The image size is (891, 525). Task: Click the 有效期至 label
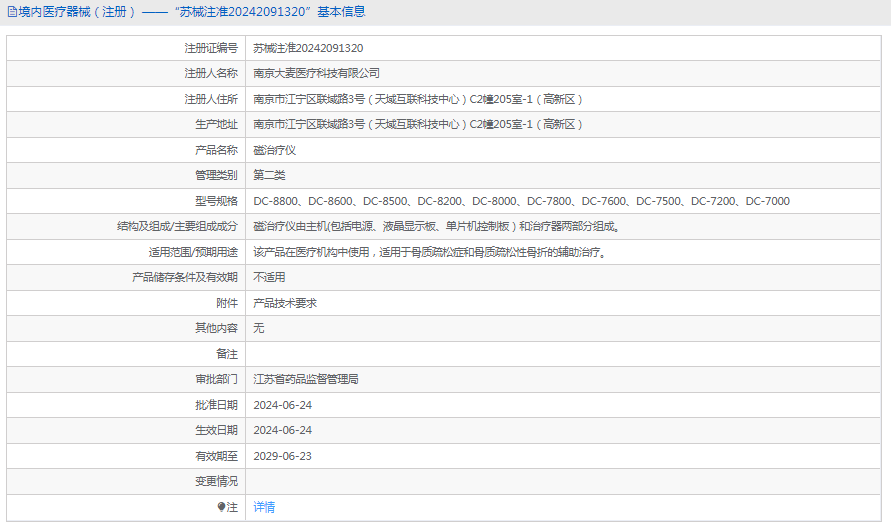click(216, 456)
